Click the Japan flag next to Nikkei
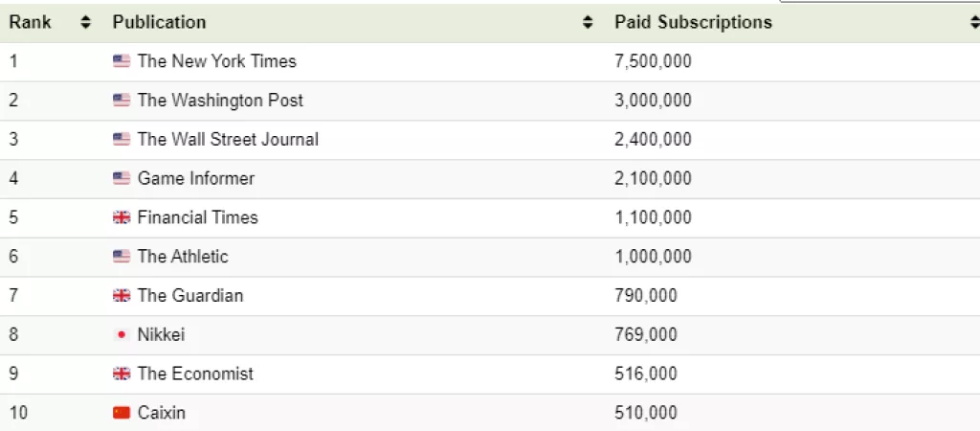This screenshot has width=980, height=431. [x=121, y=335]
